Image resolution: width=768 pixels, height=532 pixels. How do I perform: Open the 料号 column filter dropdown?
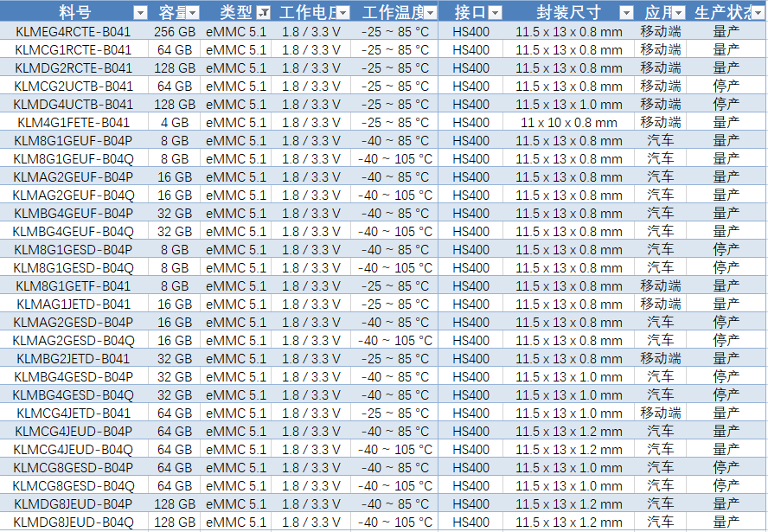(140, 13)
